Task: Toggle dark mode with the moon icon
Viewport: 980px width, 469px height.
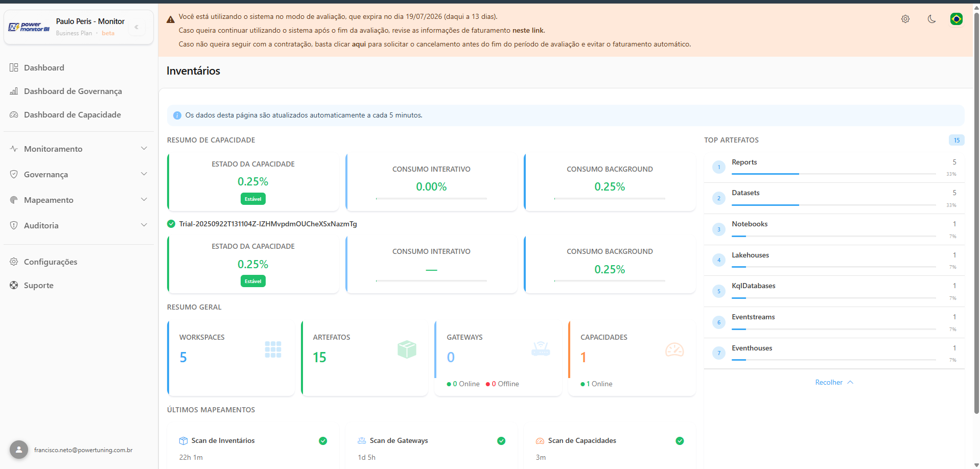Action: pyautogui.click(x=931, y=19)
